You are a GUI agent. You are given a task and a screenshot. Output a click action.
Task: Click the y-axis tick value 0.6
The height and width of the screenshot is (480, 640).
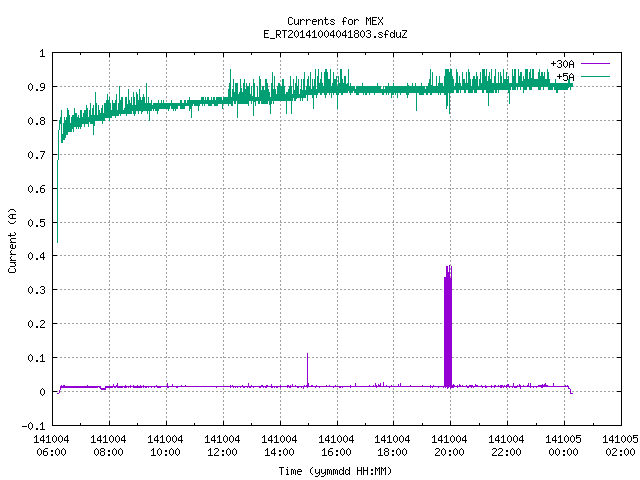tap(36, 189)
